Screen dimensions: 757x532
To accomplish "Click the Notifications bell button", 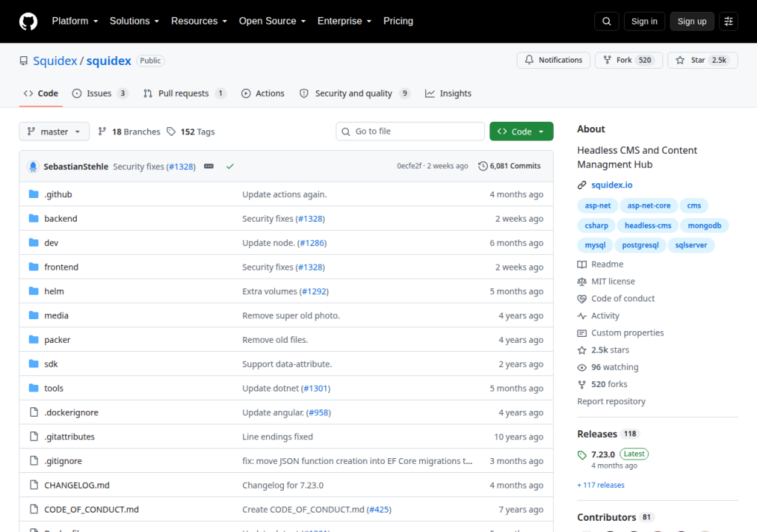I will pos(553,60).
